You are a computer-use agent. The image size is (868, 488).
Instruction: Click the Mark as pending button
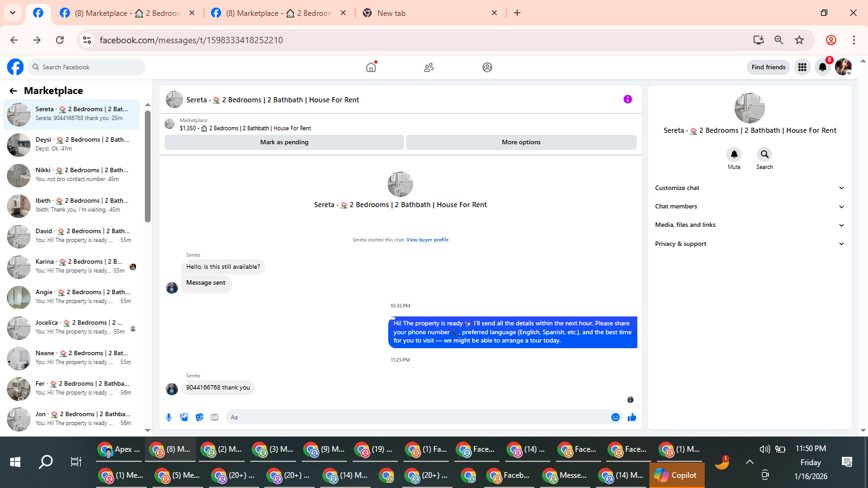coord(284,142)
